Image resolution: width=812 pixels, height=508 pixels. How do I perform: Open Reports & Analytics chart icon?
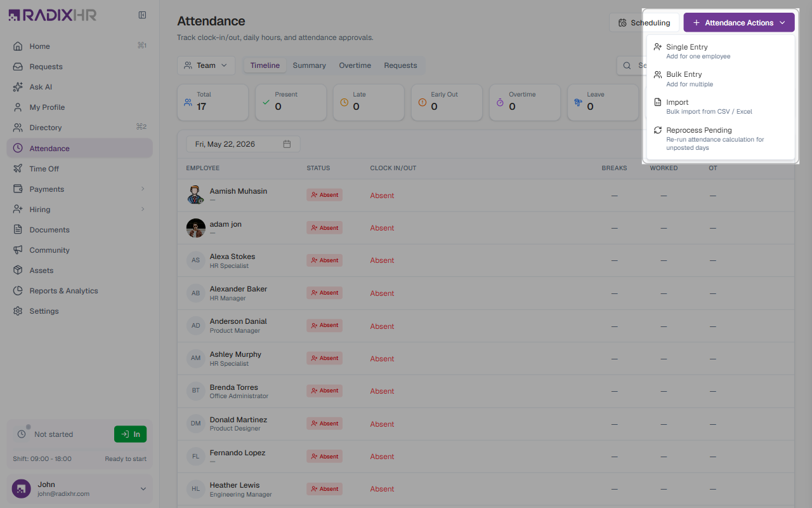point(18,290)
